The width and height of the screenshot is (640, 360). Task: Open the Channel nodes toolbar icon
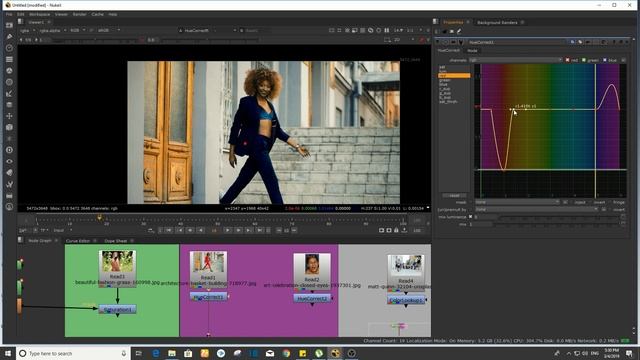9,60
